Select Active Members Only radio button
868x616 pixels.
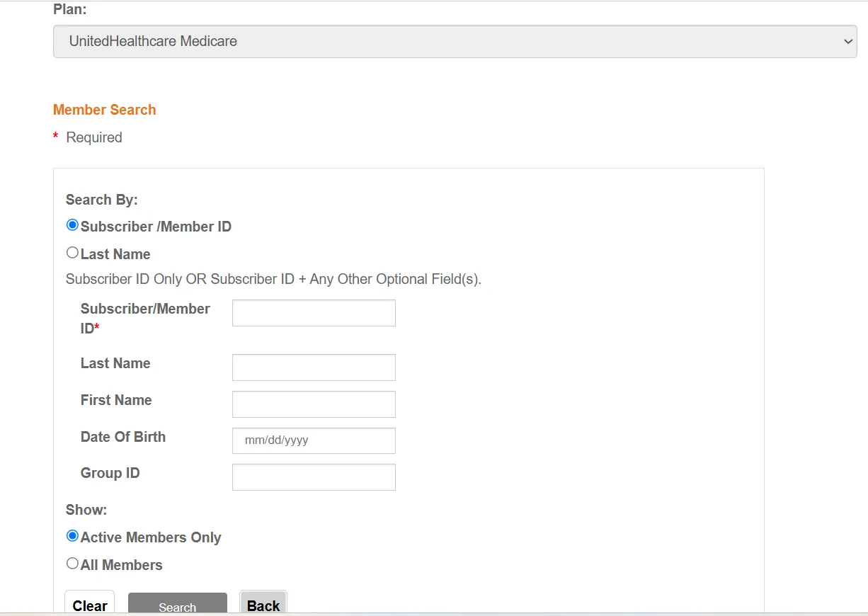click(x=72, y=536)
